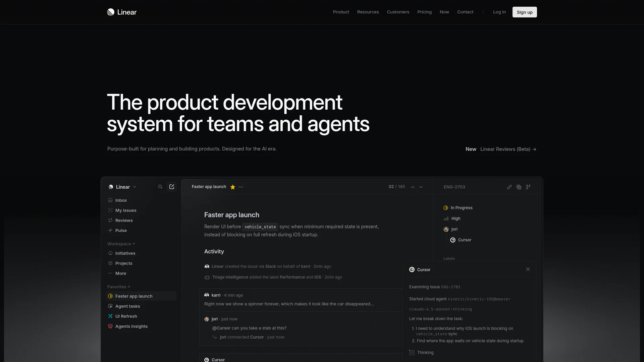The width and height of the screenshot is (644, 362).
Task: Create a new issue with the compose icon
Action: coord(171,187)
